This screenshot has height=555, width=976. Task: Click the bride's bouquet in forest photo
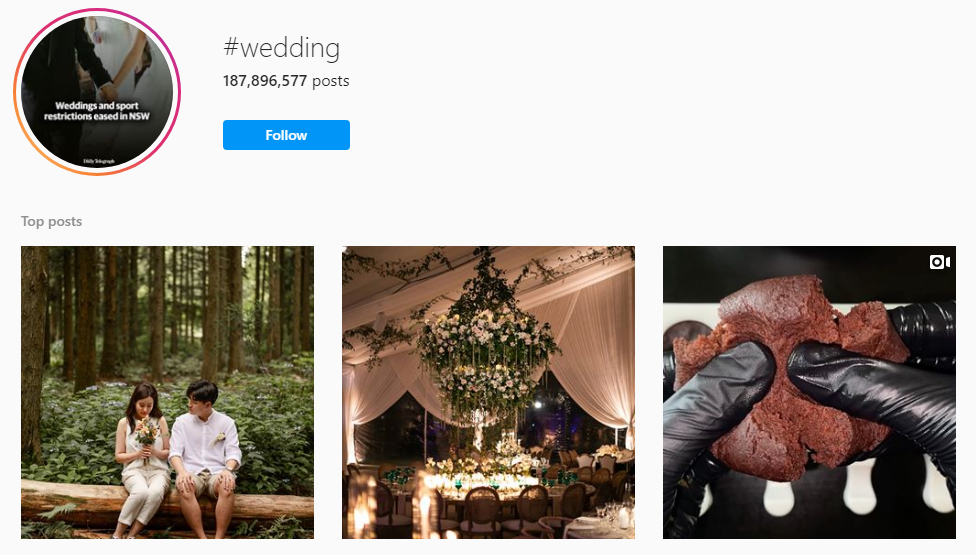[x=146, y=434]
